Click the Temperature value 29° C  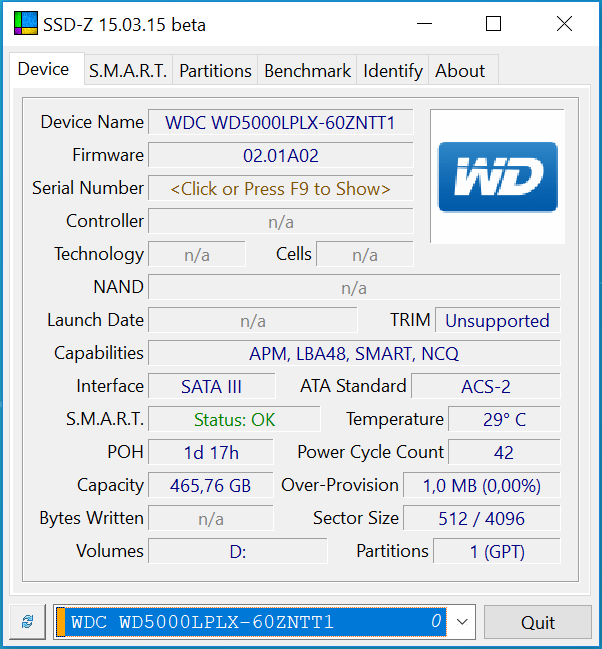coord(504,420)
